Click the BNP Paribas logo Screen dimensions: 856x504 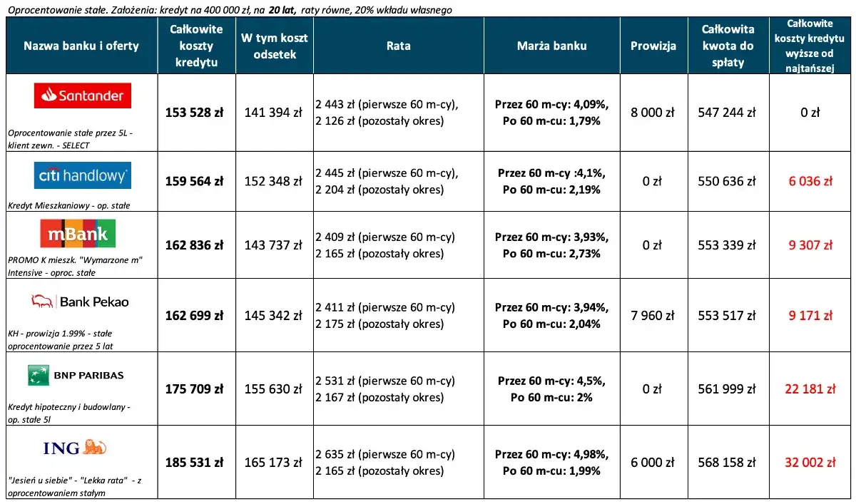tap(76, 375)
